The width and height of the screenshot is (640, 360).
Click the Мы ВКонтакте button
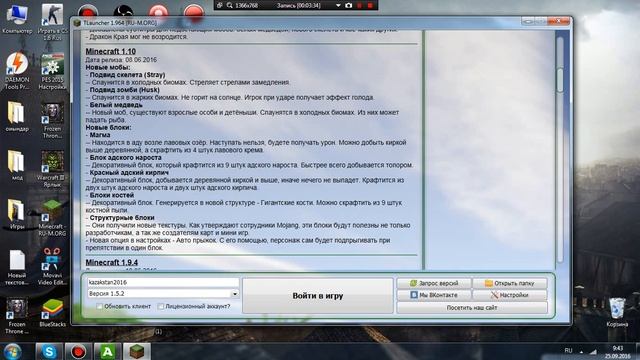[434, 295]
